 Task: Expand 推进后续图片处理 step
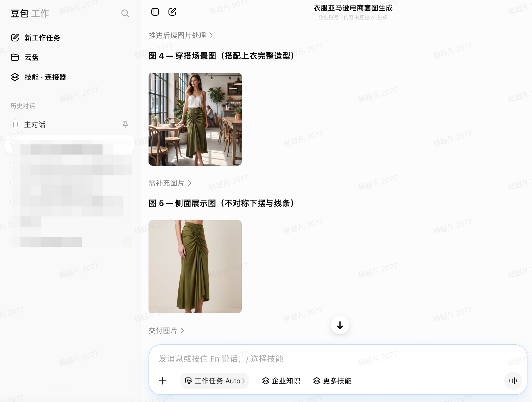click(181, 36)
